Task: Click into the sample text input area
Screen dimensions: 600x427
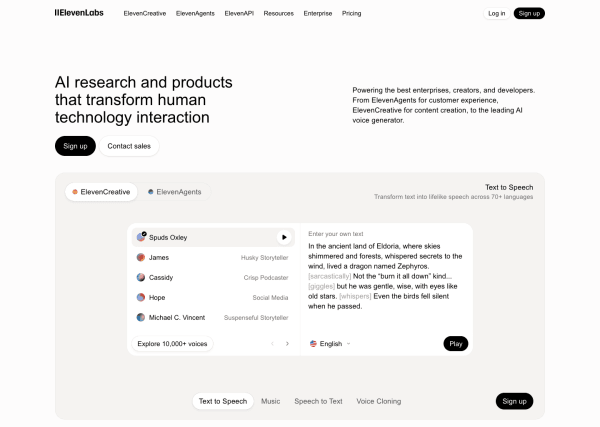Action: pos(386,276)
